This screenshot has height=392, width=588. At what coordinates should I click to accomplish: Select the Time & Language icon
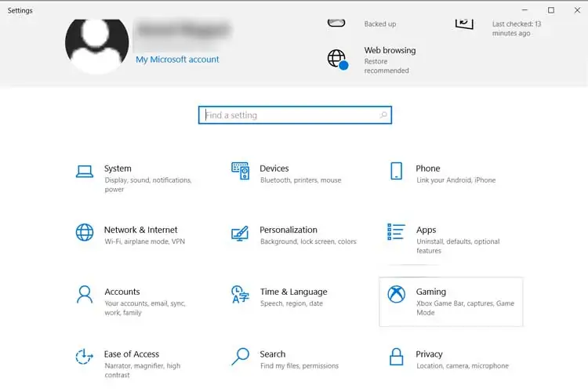[240, 295]
